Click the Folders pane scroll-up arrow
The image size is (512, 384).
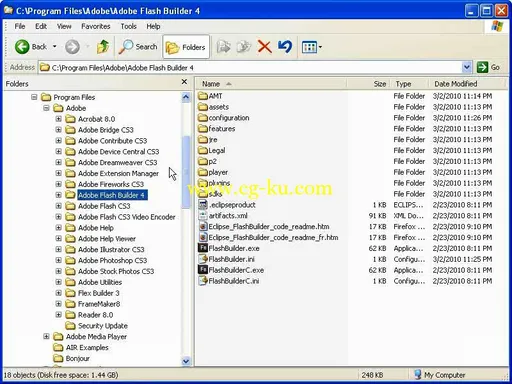[186, 97]
